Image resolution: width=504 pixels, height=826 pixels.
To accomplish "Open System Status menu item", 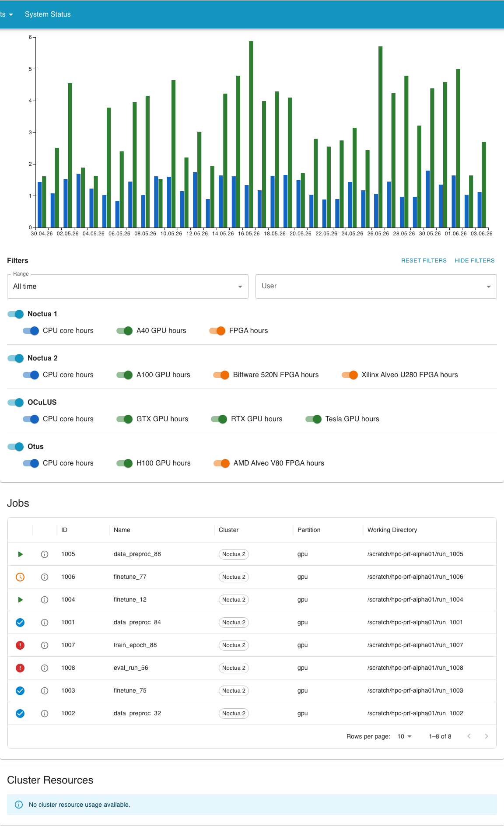I will [48, 14].
